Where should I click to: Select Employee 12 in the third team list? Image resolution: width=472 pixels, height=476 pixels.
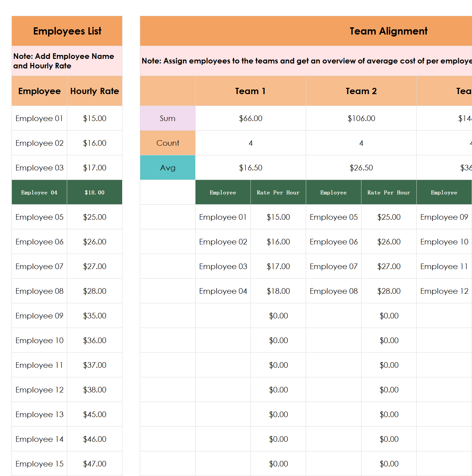[x=444, y=291]
